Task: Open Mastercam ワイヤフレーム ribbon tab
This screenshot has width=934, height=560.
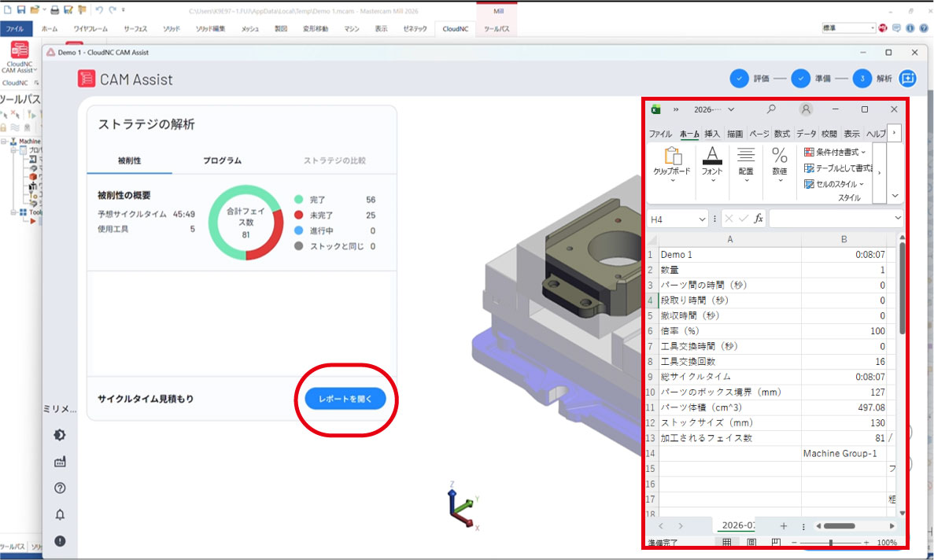Action: [90, 28]
